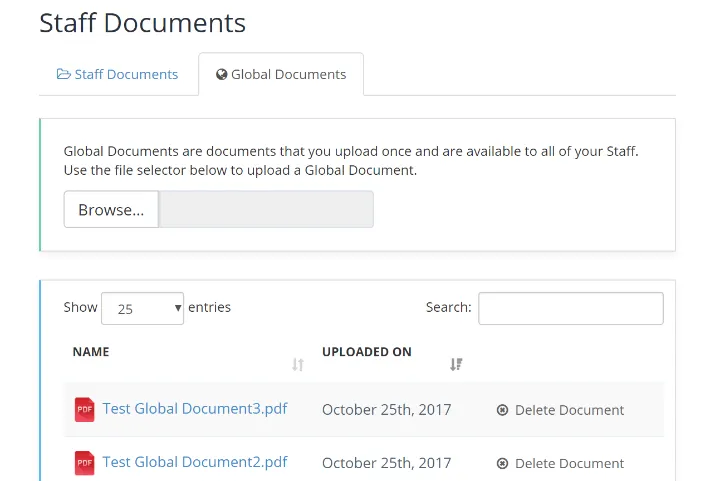Sort by the NAME column header
720x481 pixels.
pos(91,352)
